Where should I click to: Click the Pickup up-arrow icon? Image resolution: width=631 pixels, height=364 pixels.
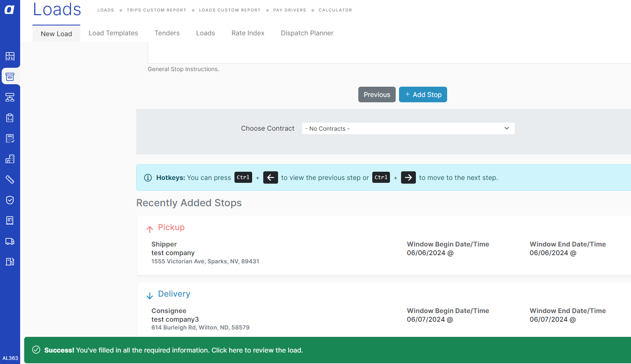(150, 229)
